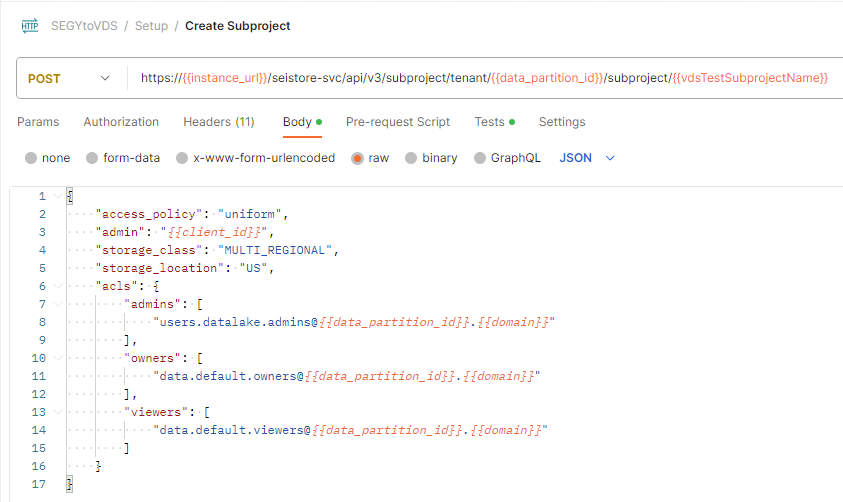
Task: Click the users.datalake.admins entry on line 8
Action: [354, 322]
